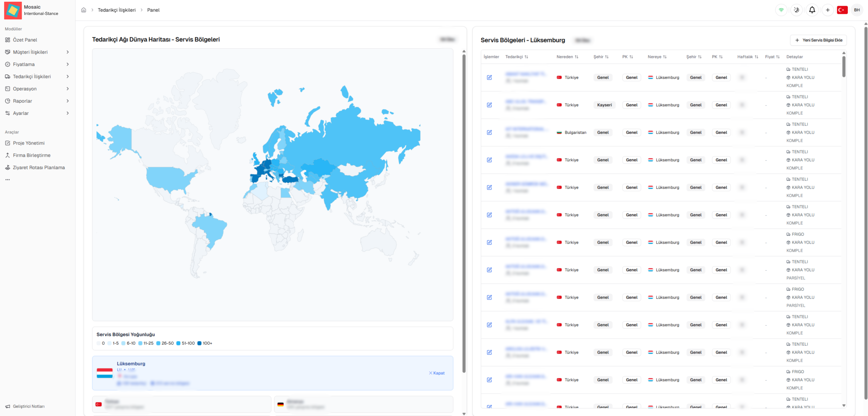Screen dimensions: 868x416
Task: Open Proje Yönetimi tool
Action: point(37,143)
